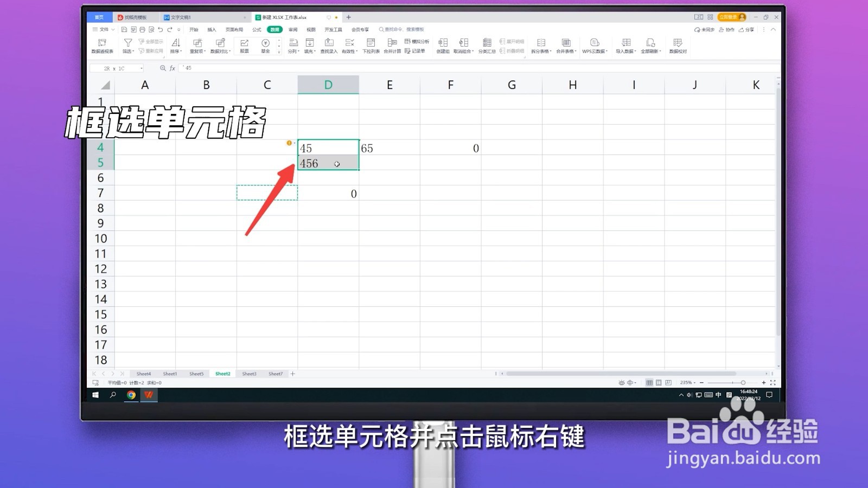The image size is (868, 488).
Task: Switch to Sheet4 tab
Action: (144, 374)
